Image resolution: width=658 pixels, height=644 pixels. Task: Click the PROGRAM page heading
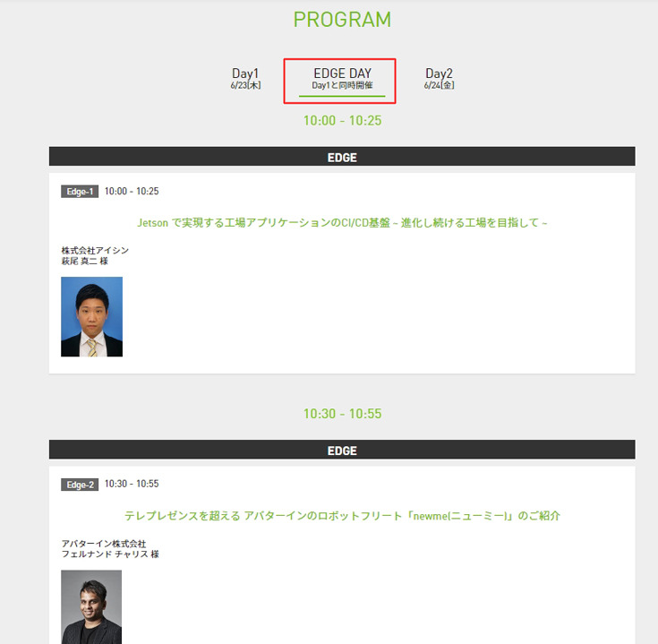tap(342, 20)
